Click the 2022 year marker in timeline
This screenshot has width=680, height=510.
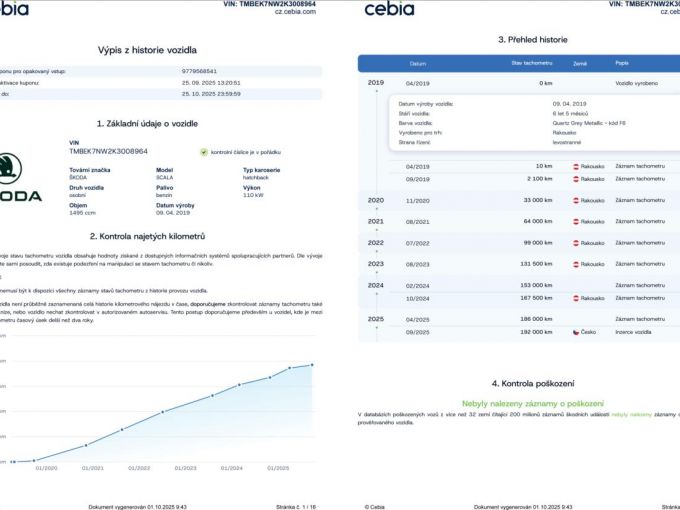coord(376,243)
